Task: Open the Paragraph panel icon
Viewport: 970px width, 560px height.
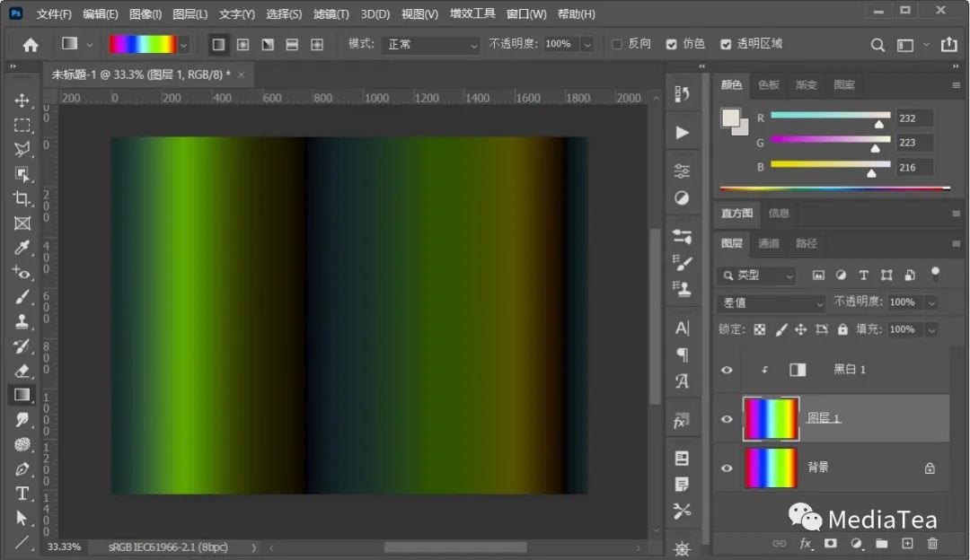Action: [x=682, y=354]
